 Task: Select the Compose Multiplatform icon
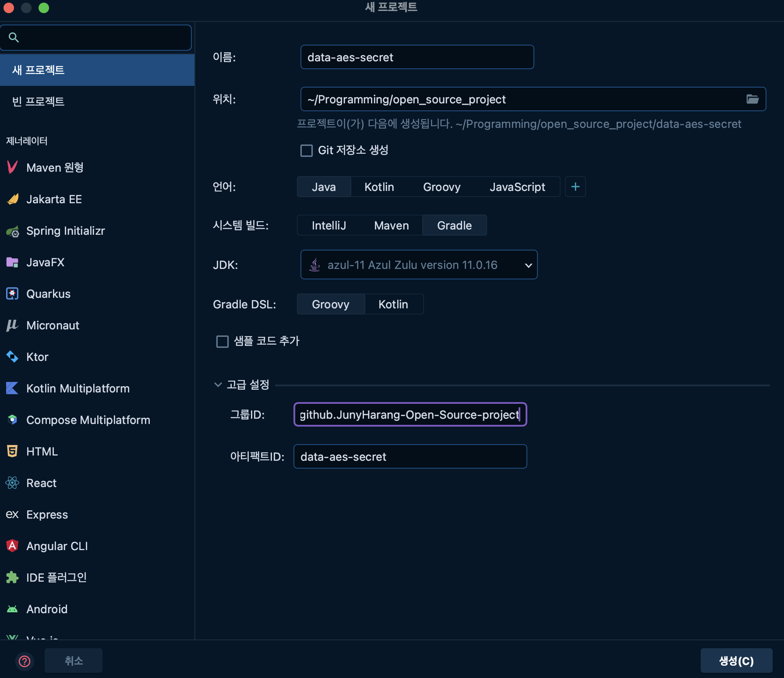12,420
